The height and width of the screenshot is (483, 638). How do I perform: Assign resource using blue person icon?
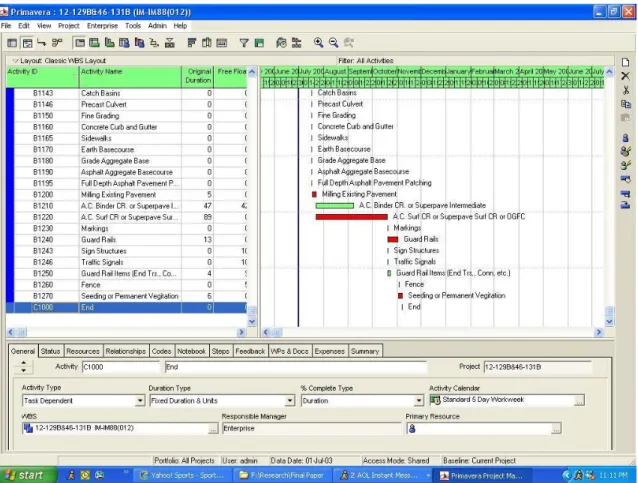tap(626, 138)
